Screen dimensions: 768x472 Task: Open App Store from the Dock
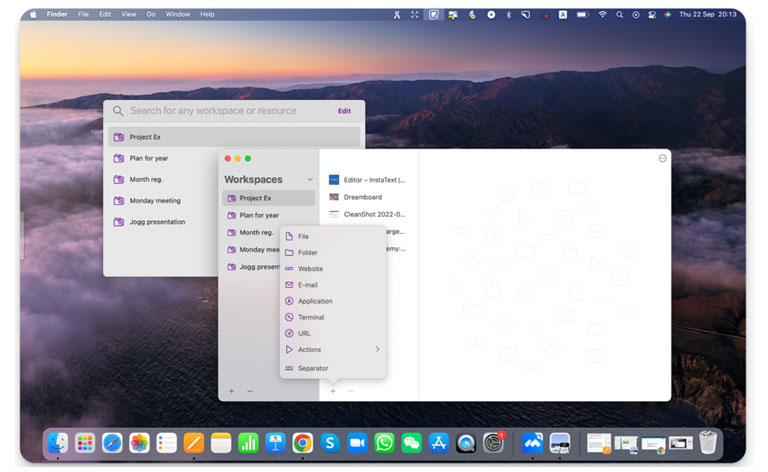click(x=439, y=443)
